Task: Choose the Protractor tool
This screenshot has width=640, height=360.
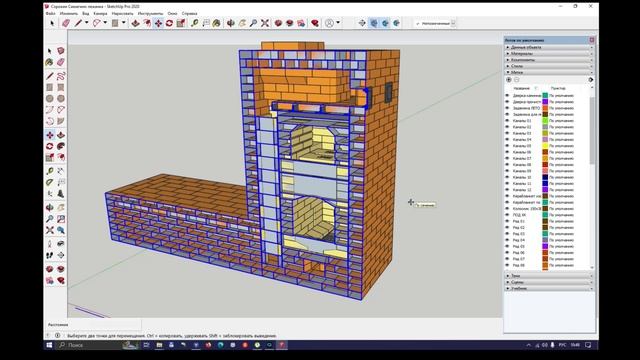Action: pyautogui.click(x=50, y=182)
